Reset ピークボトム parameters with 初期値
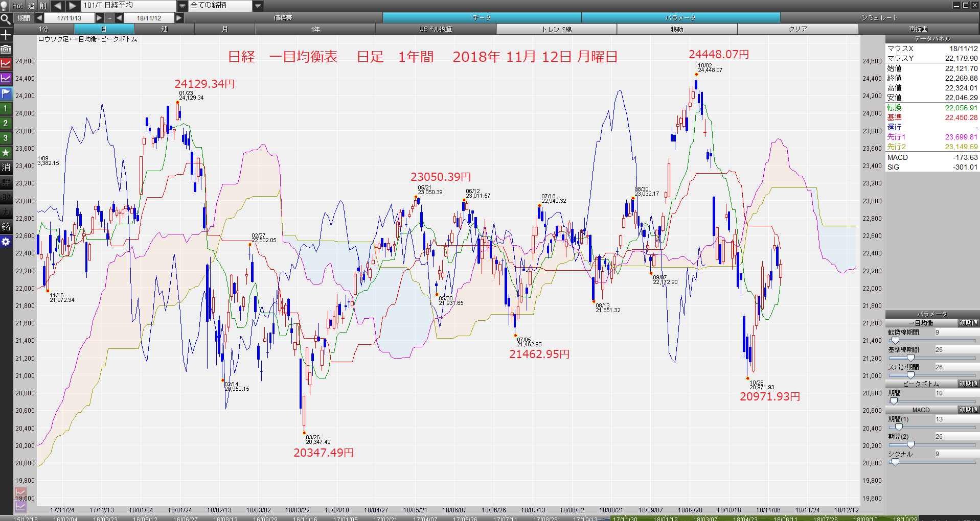Viewport: 980px width, 521px height. pyautogui.click(x=968, y=384)
